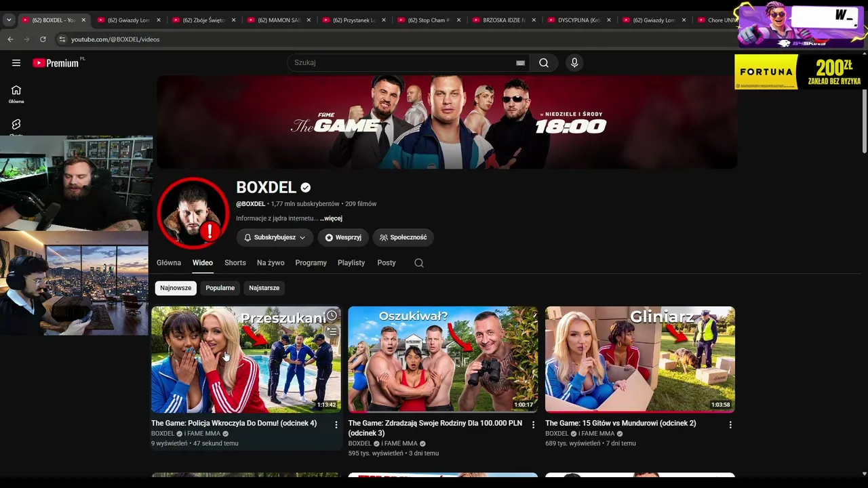Image resolution: width=868 pixels, height=488 pixels.
Task: Open the on-screen keyboard in search box
Action: 520,63
